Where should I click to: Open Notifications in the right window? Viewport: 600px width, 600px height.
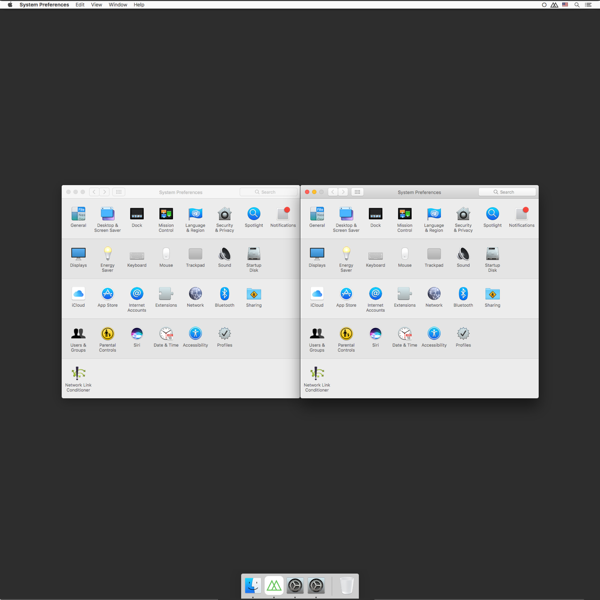point(522,217)
